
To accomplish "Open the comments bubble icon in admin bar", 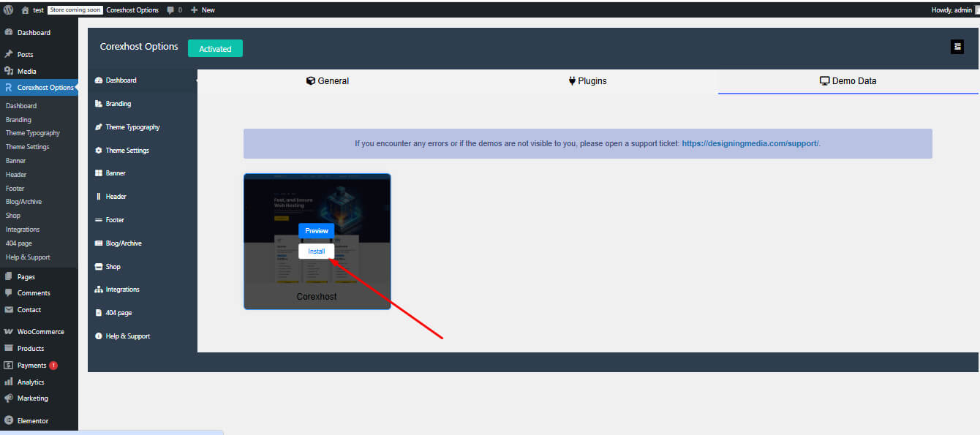I will coord(170,10).
